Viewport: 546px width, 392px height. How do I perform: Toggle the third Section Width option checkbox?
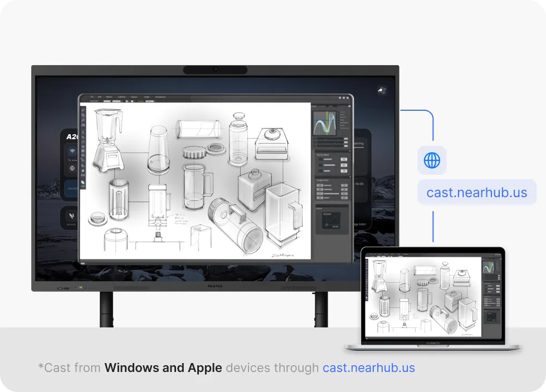320,172
